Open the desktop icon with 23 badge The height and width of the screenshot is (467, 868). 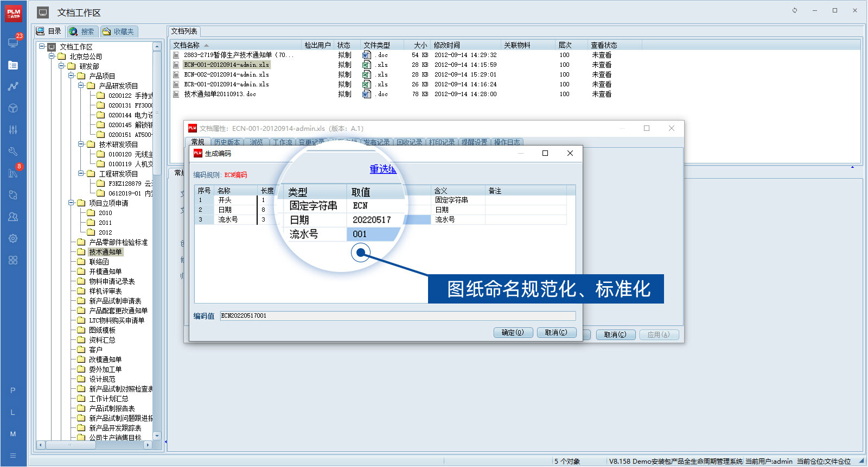point(13,42)
